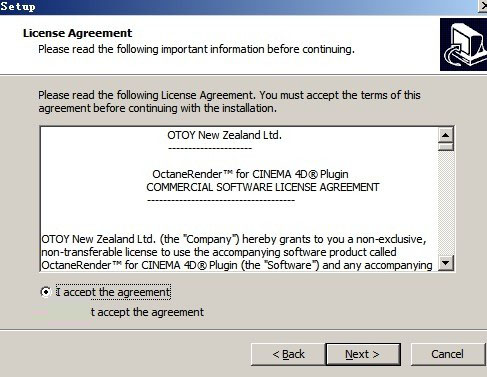Click the important information before continuing subtitle
The image size is (487, 377).
pos(196,49)
